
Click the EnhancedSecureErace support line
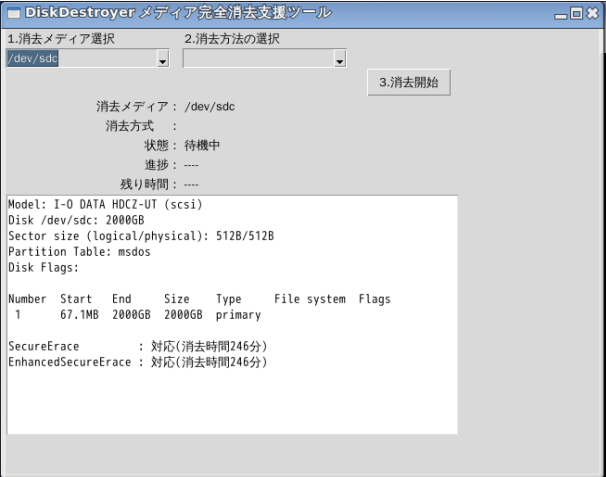tap(138, 362)
